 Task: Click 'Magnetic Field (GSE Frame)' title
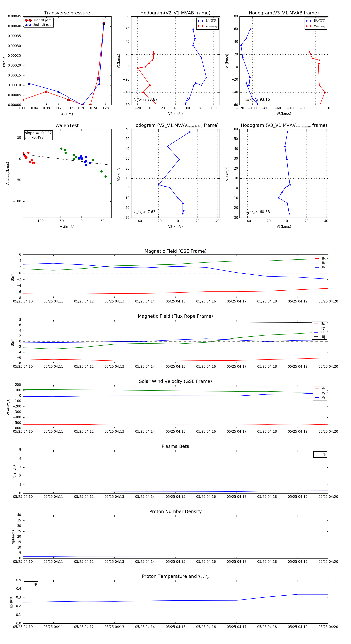[175, 251]
